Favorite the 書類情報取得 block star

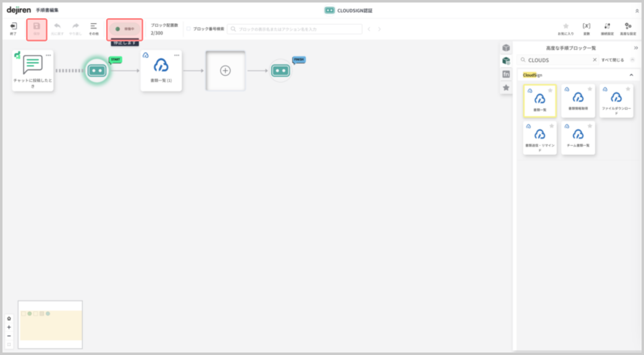(x=590, y=89)
